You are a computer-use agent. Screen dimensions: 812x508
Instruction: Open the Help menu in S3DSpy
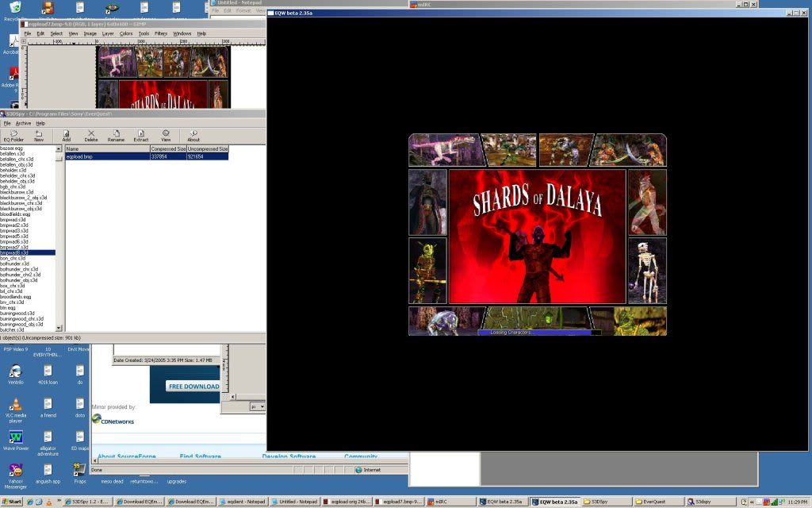pyautogui.click(x=40, y=123)
